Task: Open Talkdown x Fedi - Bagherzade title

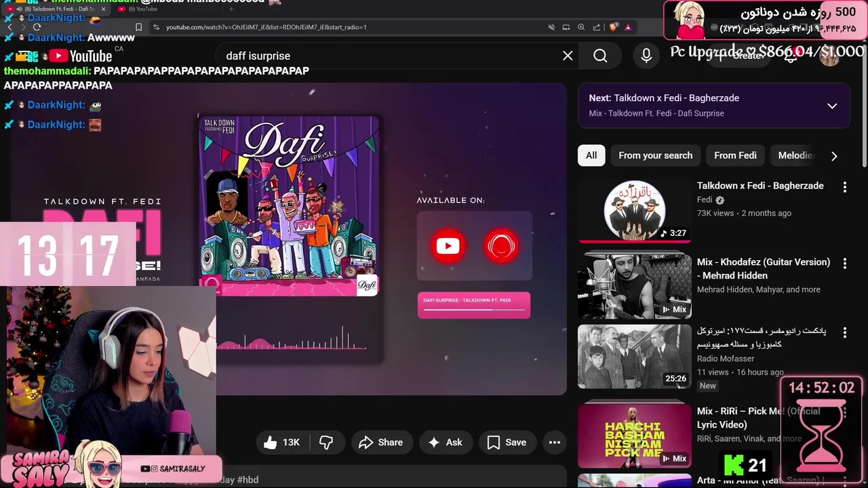Action: [760, 186]
